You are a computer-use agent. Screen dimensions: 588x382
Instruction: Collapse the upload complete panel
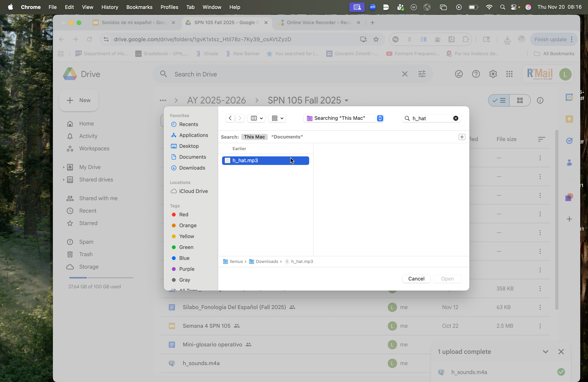(545, 352)
